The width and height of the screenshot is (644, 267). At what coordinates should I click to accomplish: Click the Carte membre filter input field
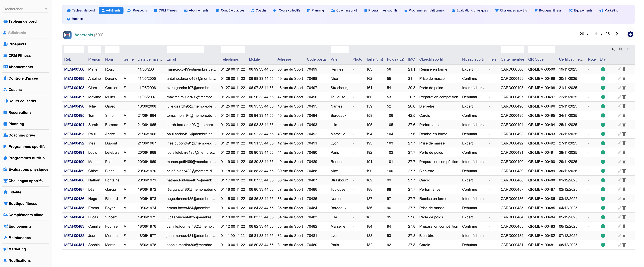pyautogui.click(x=512, y=49)
